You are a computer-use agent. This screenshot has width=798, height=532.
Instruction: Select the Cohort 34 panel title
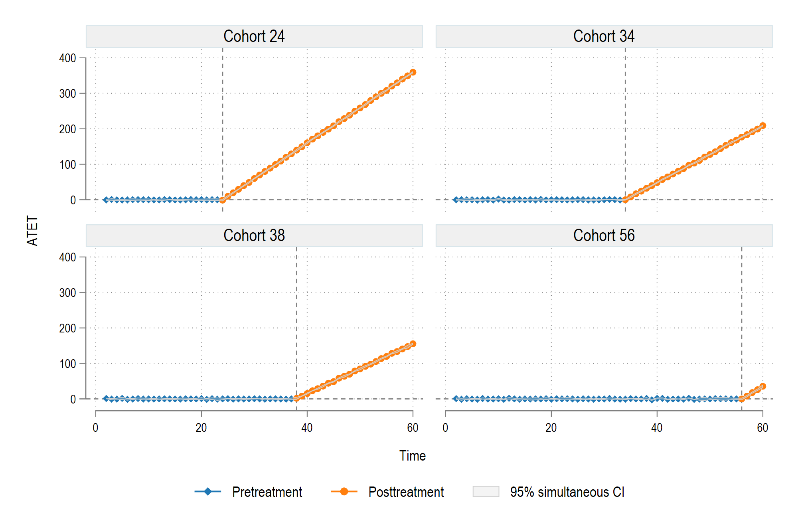(604, 36)
